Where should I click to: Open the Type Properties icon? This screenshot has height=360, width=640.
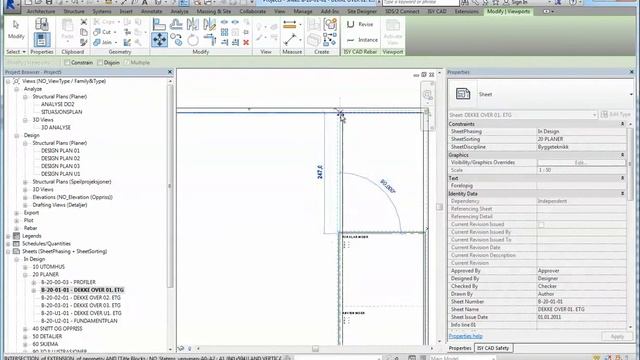[x=42, y=24]
